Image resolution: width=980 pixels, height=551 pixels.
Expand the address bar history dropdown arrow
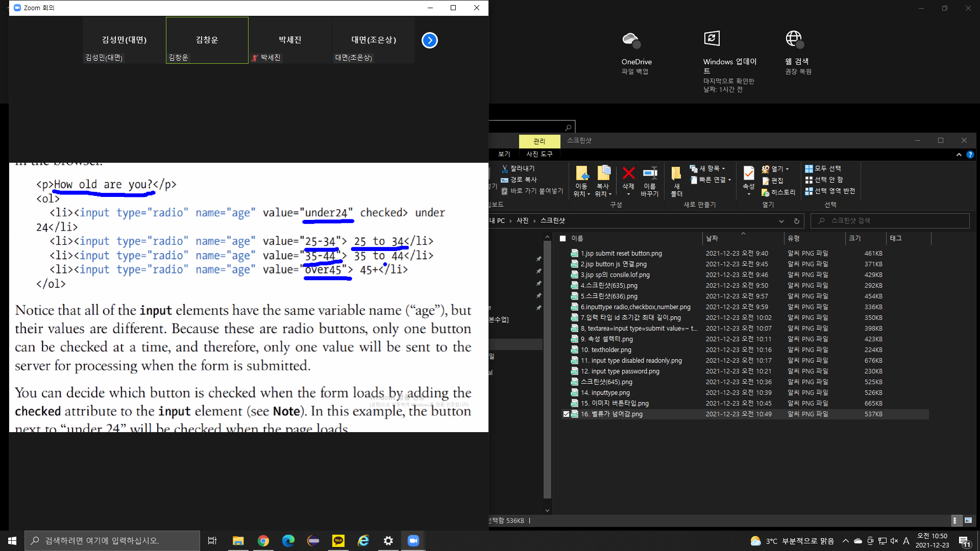[x=781, y=221]
